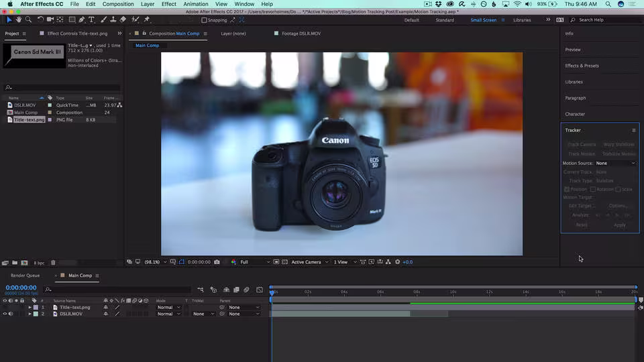Click the new composition icon in Project panel
The width and height of the screenshot is (644, 362).
(24, 263)
